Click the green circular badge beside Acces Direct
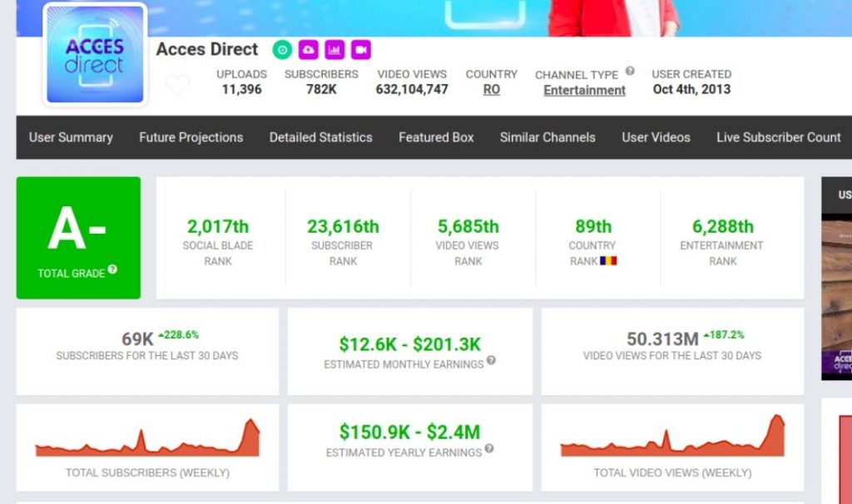The image size is (852, 504). pyautogui.click(x=282, y=50)
